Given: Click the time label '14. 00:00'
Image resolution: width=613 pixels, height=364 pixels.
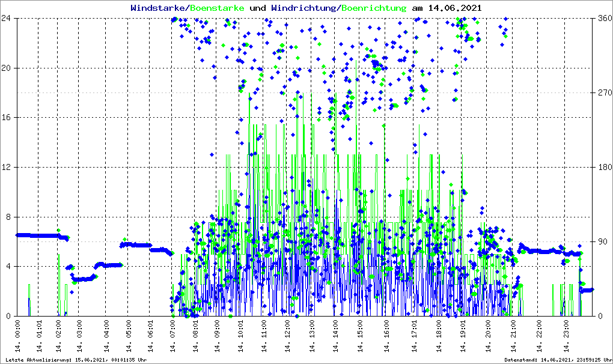Looking at the screenshot, I should click(x=17, y=336).
